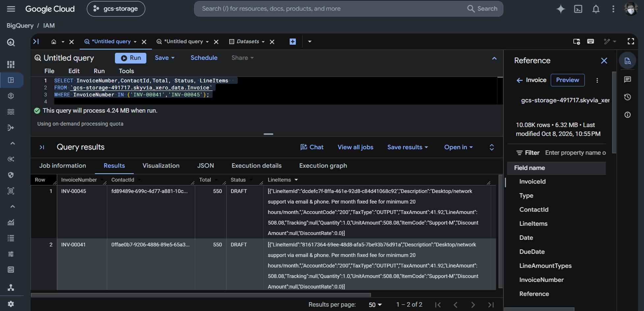Toggle full screen editor mode
Image resolution: width=644 pixels, height=311 pixels.
(x=630, y=41)
